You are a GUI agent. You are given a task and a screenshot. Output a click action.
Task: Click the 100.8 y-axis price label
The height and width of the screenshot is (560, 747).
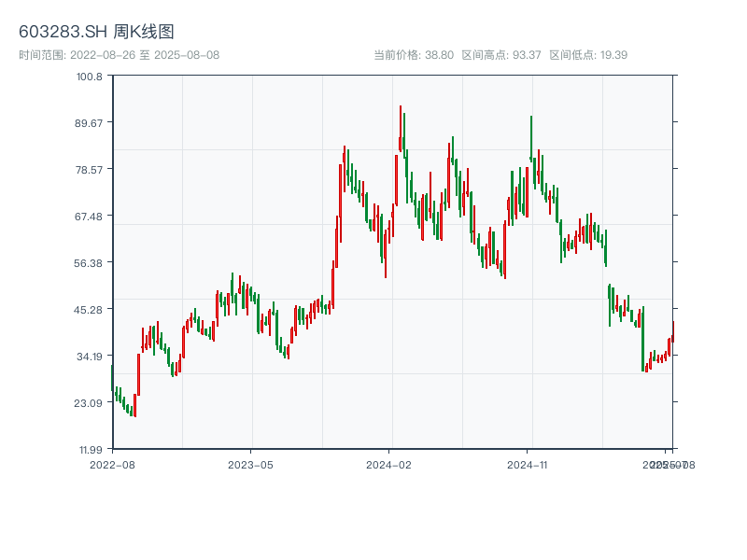[90, 77]
